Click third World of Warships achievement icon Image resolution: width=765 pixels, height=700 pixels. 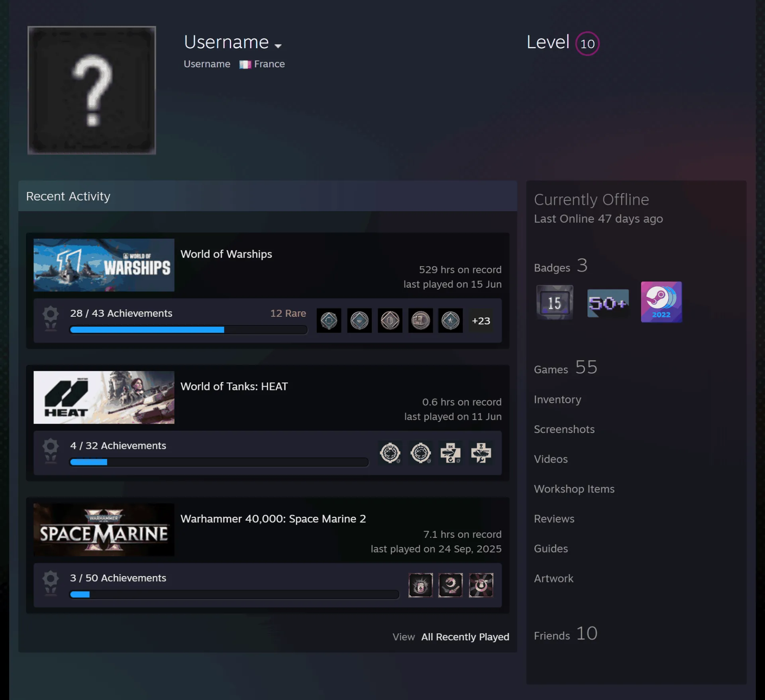coord(390,320)
